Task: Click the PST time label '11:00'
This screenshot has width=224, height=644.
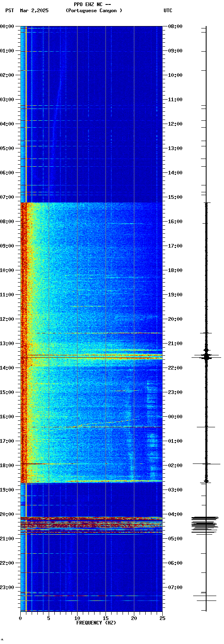Action: click(7, 295)
